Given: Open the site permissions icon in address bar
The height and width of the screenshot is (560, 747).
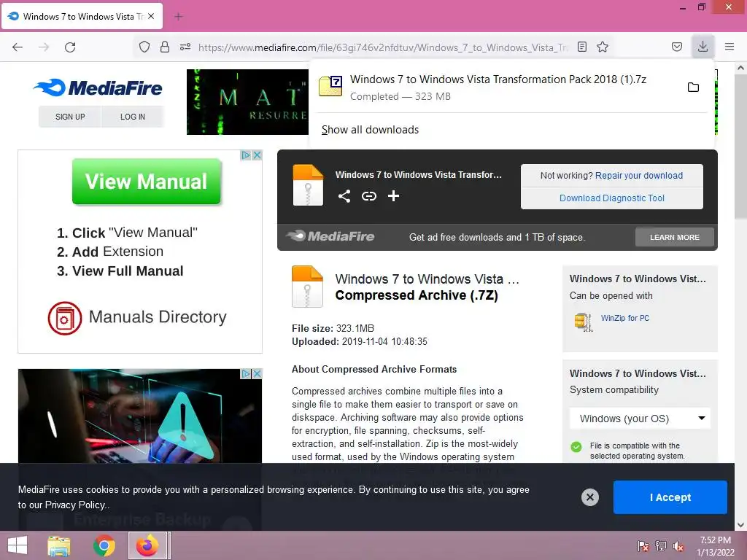Looking at the screenshot, I should click(x=185, y=47).
